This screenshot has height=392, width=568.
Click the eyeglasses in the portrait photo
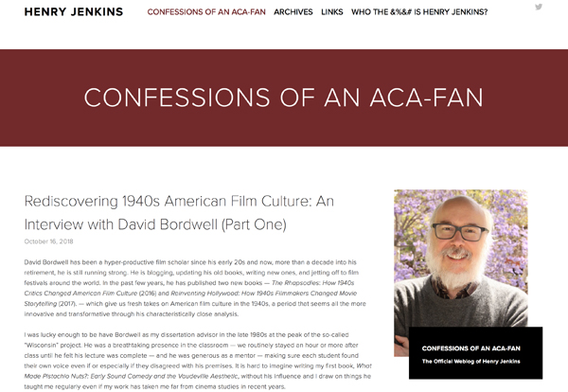pos(460,232)
